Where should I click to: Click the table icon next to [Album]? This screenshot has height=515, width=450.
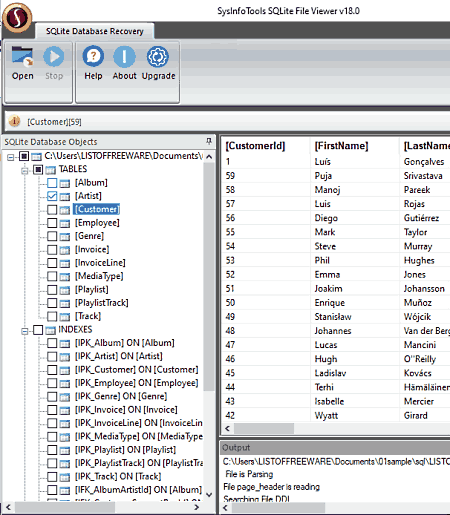(x=65, y=183)
